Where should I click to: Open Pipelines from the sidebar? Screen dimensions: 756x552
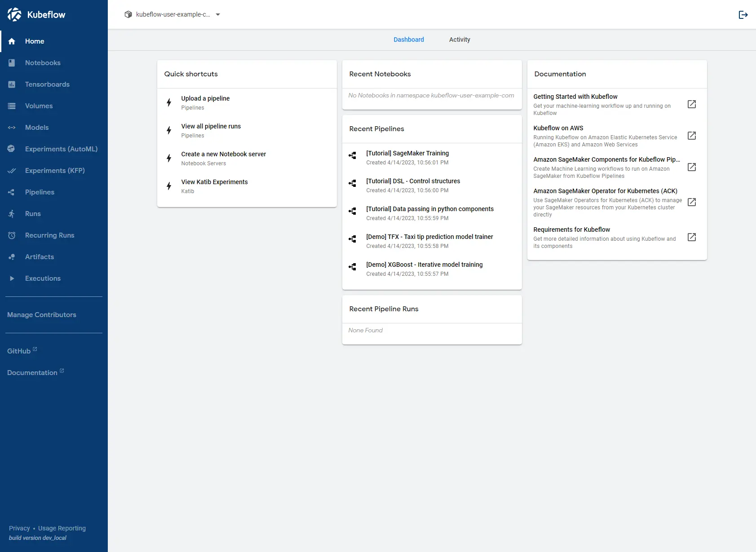(x=54, y=192)
